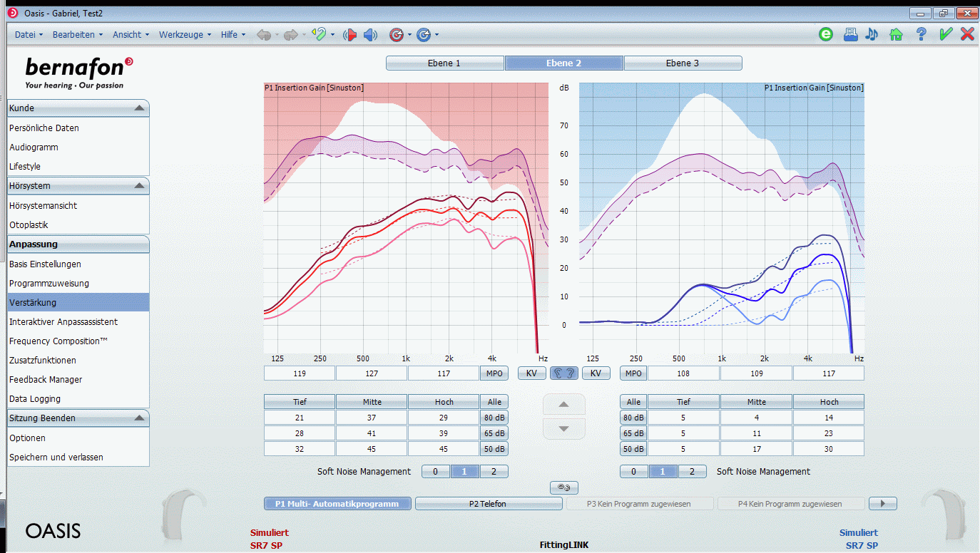Collapse the Sitzung Beenden section
The width and height of the screenshot is (980, 553).
(x=139, y=418)
